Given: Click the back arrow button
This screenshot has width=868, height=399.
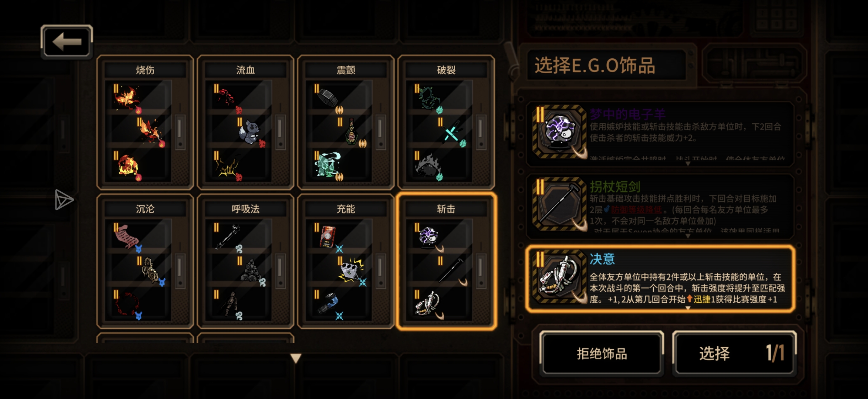Looking at the screenshot, I should [67, 42].
